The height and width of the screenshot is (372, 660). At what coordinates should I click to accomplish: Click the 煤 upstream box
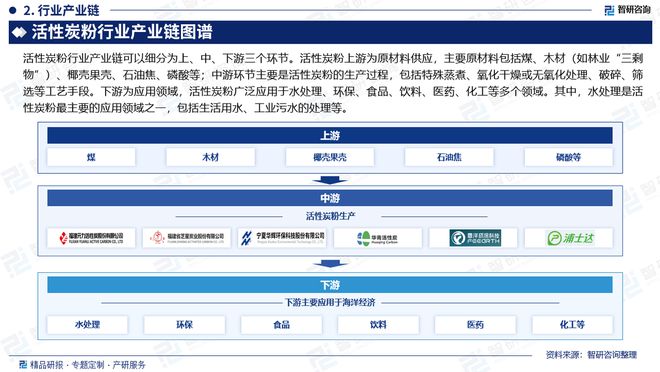click(91, 157)
